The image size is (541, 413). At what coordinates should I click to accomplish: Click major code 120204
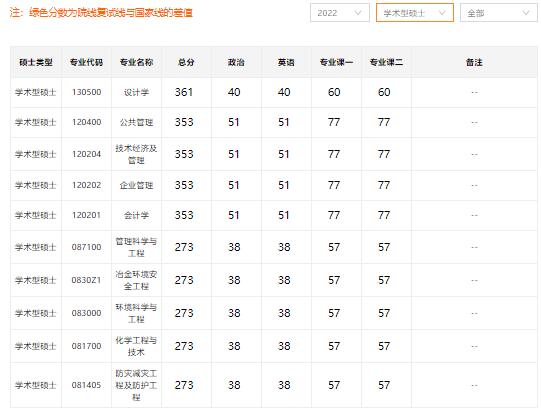tap(86, 154)
